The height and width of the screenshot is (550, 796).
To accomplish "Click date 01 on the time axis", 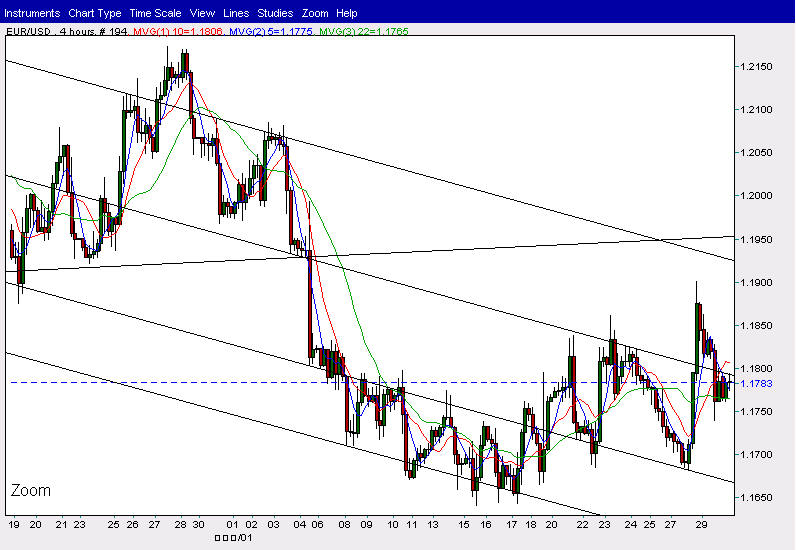I will [233, 525].
